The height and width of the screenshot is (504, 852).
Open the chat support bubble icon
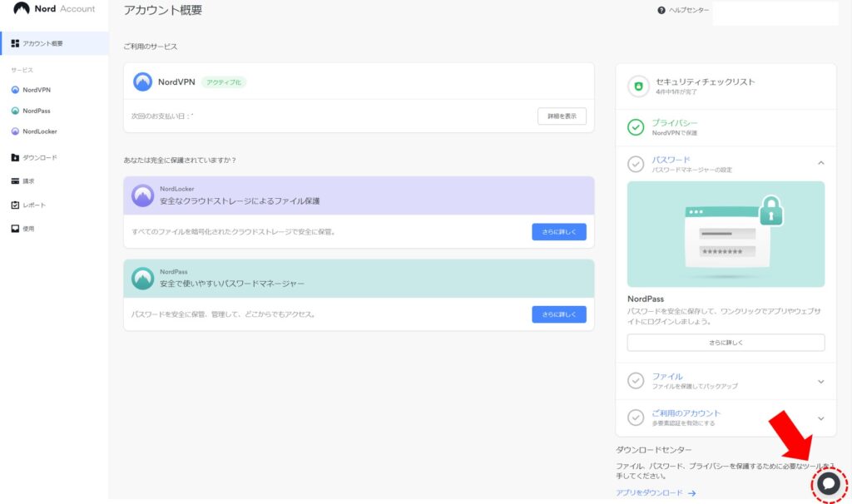[x=826, y=483]
